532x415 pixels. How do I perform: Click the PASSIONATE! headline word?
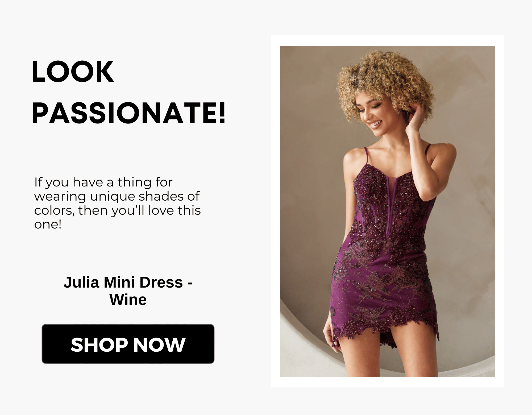point(129,113)
